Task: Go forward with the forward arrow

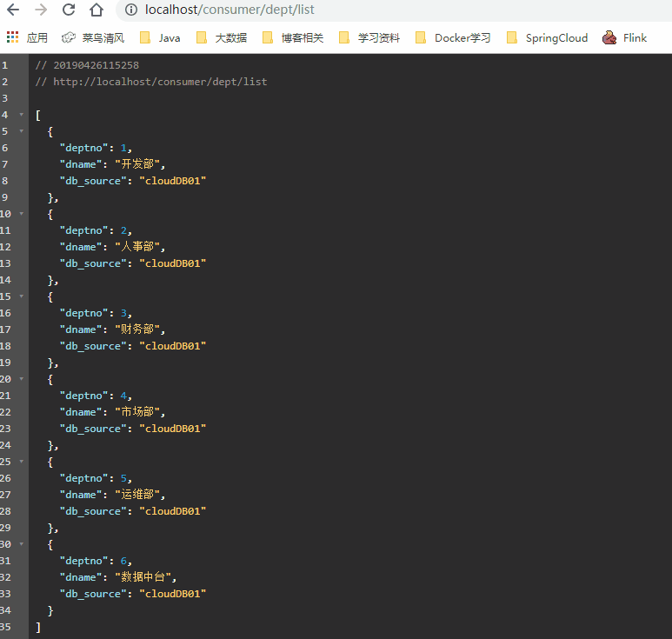Action: pyautogui.click(x=41, y=10)
